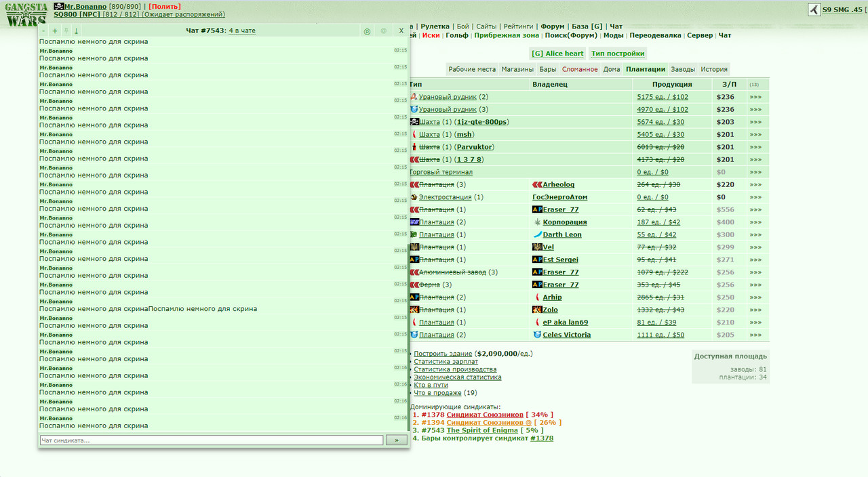Open Рейтинги in top menu

click(518, 26)
